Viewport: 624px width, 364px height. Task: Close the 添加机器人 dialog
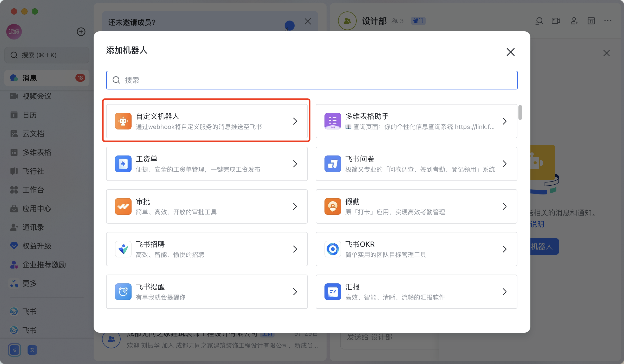510,52
